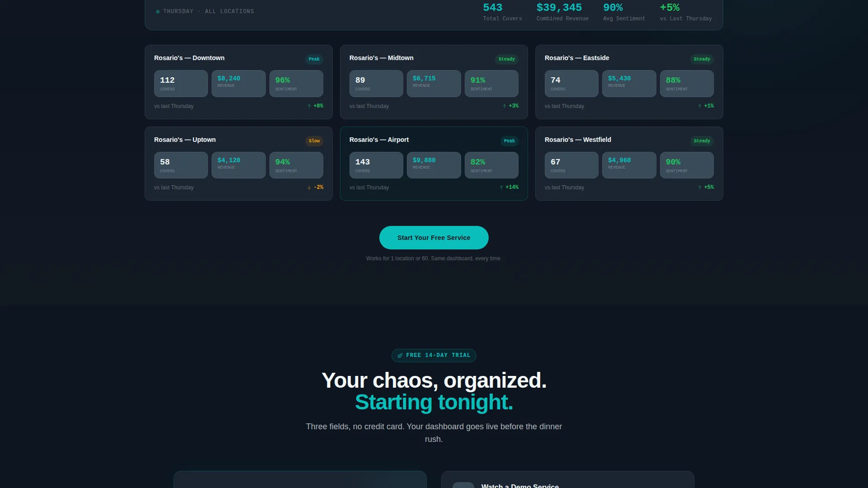Click the FREE 14-DAY TRIAL pill

(x=434, y=356)
